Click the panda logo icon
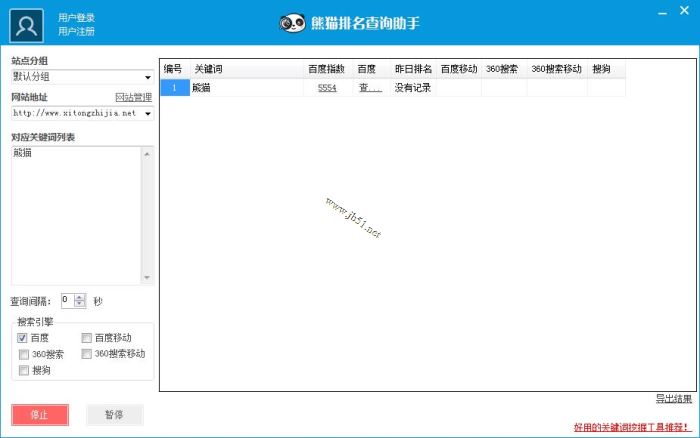The width and height of the screenshot is (700, 438). click(x=292, y=23)
